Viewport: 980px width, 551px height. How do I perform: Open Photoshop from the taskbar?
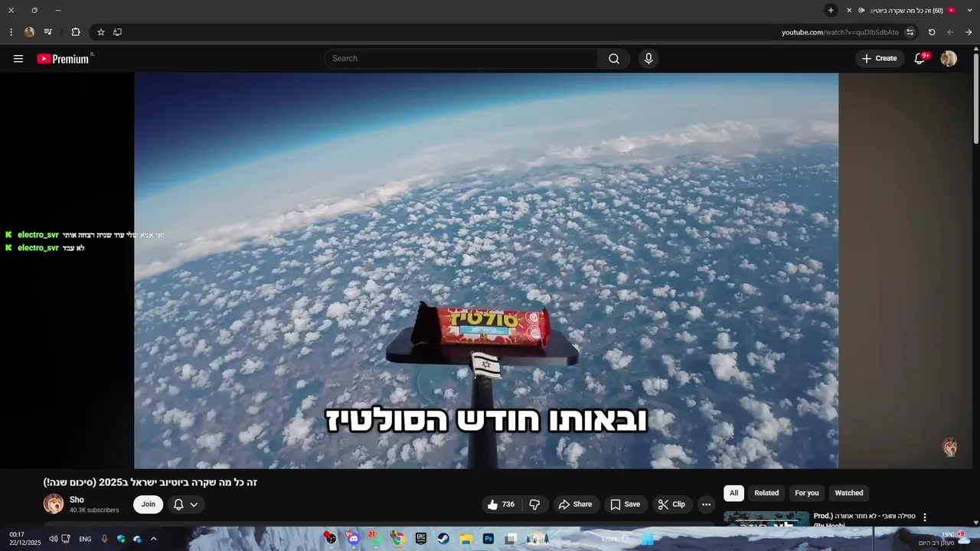[x=488, y=539]
